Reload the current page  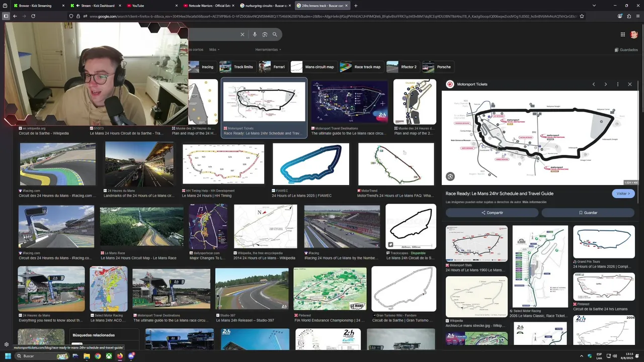[x=33, y=16]
